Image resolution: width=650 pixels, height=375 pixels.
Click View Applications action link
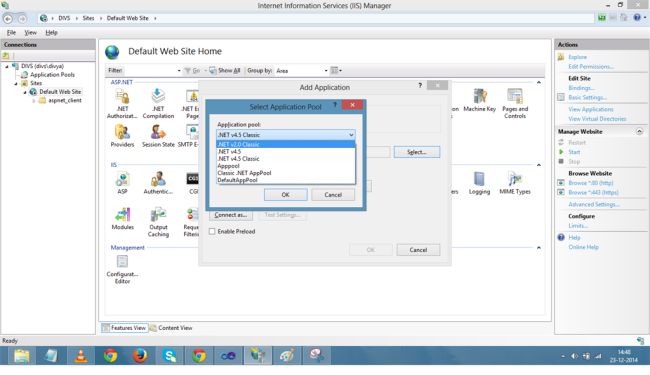591,109
